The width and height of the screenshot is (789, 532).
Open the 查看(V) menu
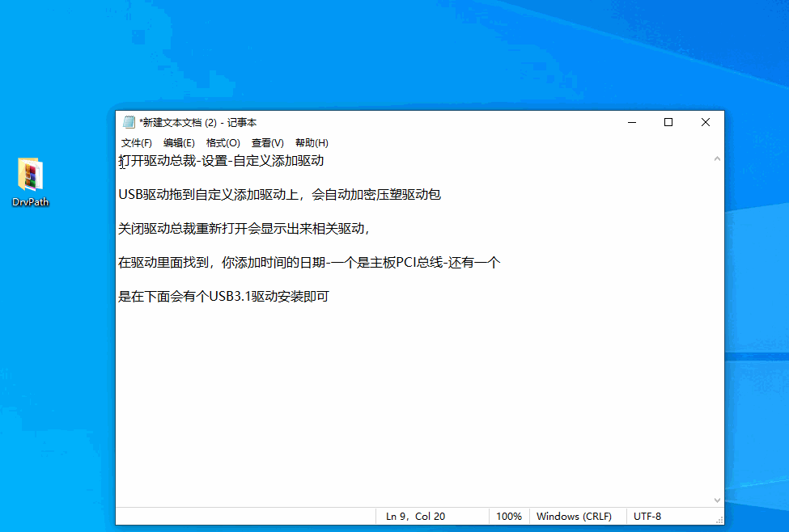(267, 142)
